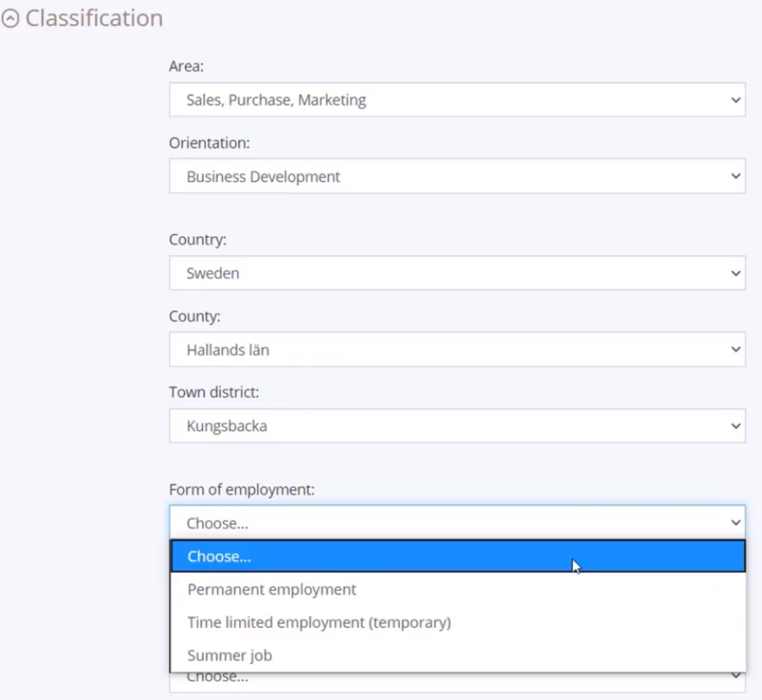
Task: Close the Form of employment dropdown field
Action: [457, 523]
